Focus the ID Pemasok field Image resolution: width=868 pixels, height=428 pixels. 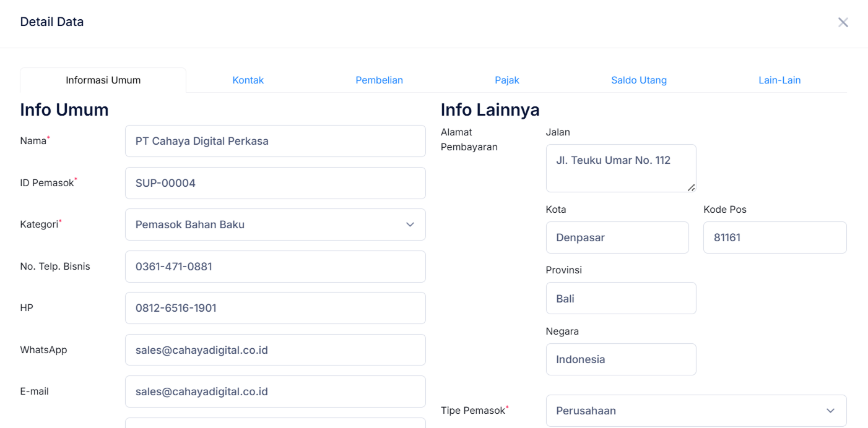275,183
